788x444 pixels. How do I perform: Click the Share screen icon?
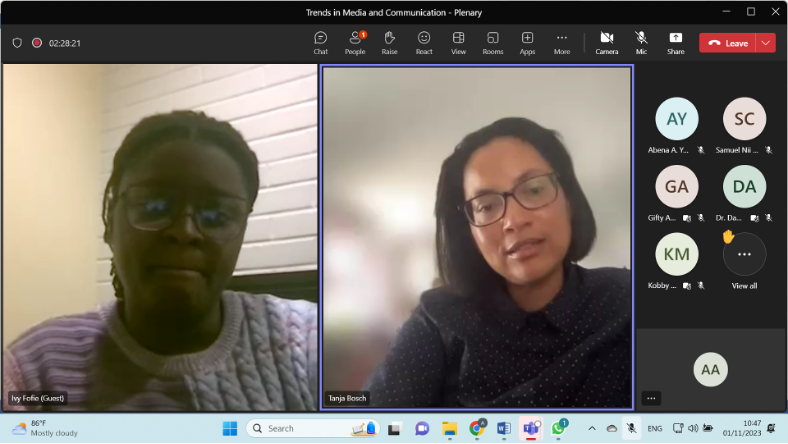[x=676, y=42]
